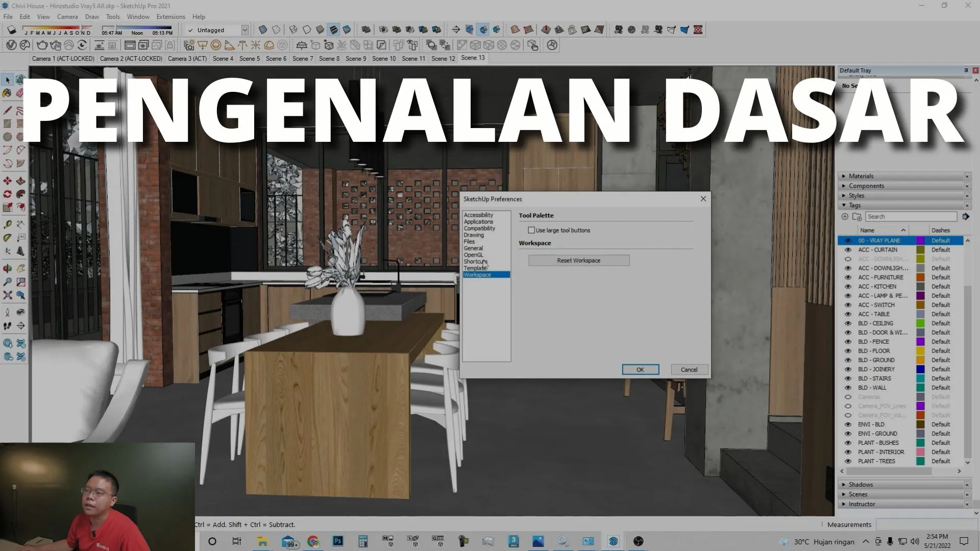Select the arrow Select tool in left toolbar
The width and height of the screenshot is (980, 551).
[x=8, y=80]
